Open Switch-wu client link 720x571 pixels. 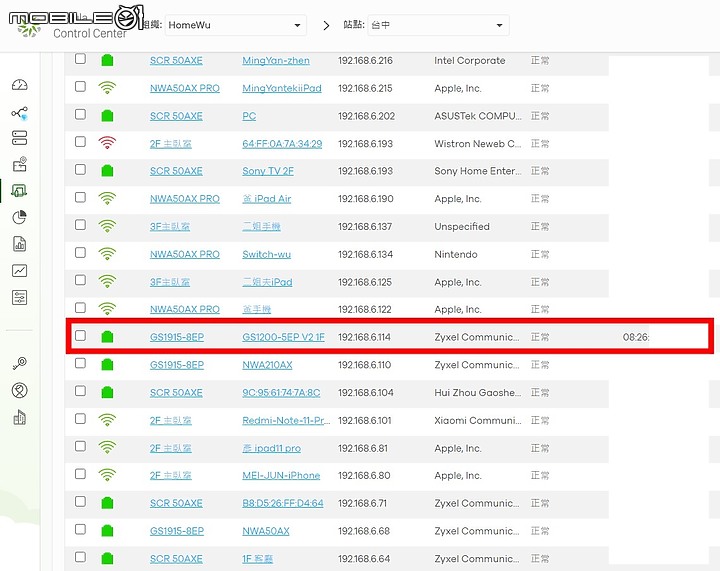coord(266,254)
